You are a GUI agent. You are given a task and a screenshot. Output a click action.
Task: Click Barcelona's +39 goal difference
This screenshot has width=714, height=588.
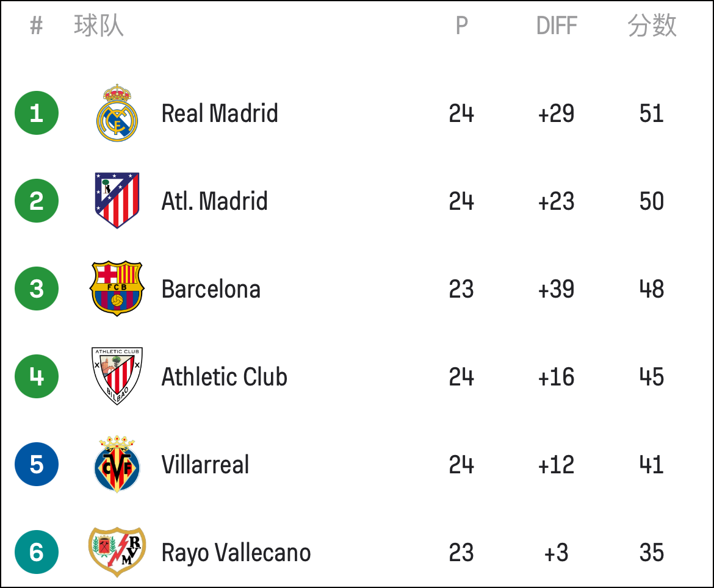[556, 289]
